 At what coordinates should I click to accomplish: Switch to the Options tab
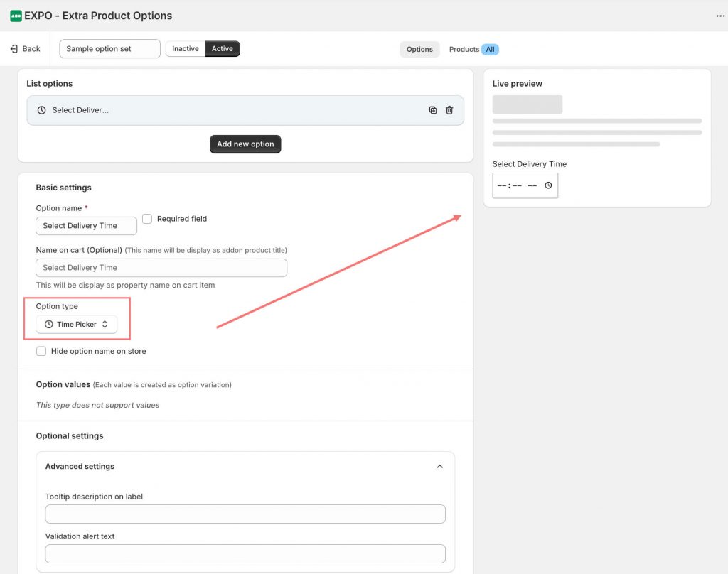(419, 49)
